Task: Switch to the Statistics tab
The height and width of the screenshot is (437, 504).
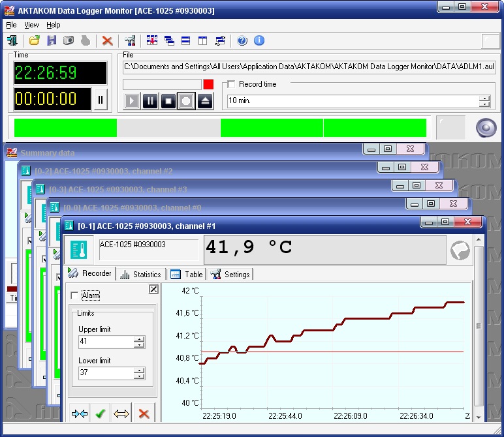Action: tap(140, 275)
